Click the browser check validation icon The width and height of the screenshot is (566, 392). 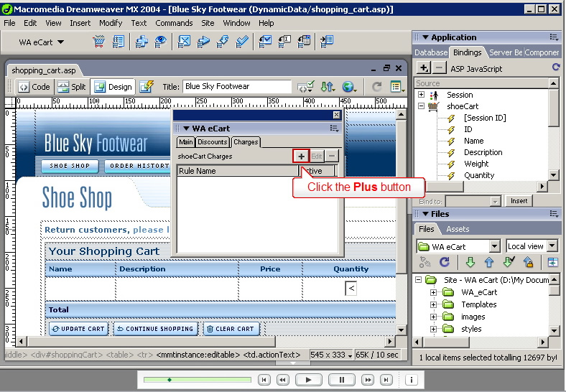306,87
